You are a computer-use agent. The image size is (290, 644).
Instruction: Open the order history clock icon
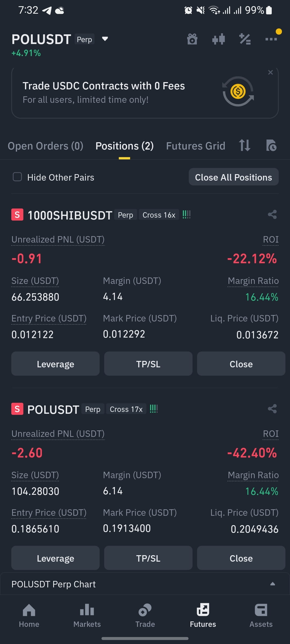coord(271,145)
